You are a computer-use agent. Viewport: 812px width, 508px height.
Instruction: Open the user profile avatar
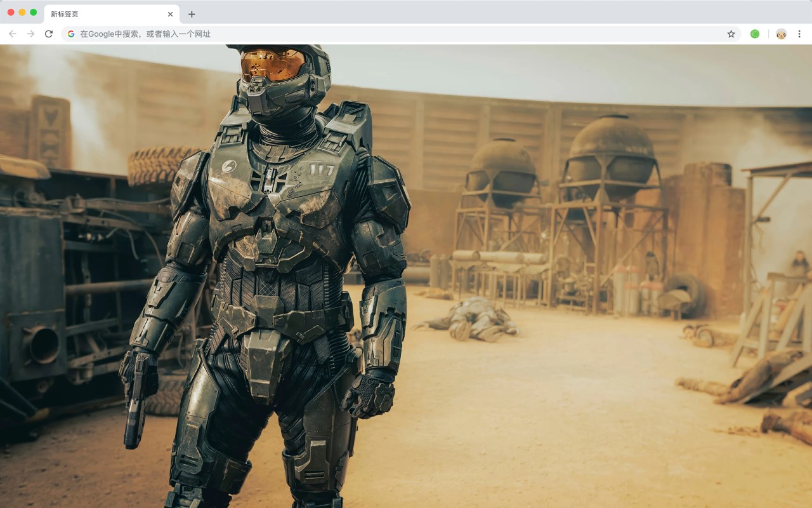781,34
